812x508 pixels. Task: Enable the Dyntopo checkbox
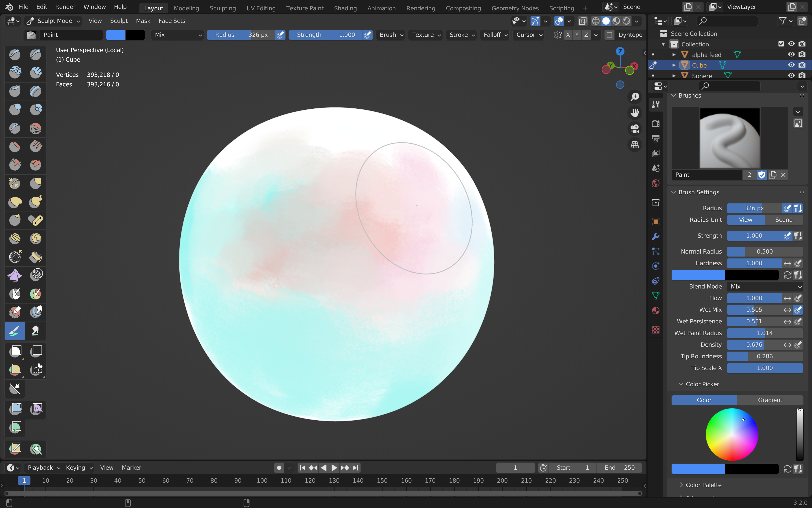[x=610, y=35]
